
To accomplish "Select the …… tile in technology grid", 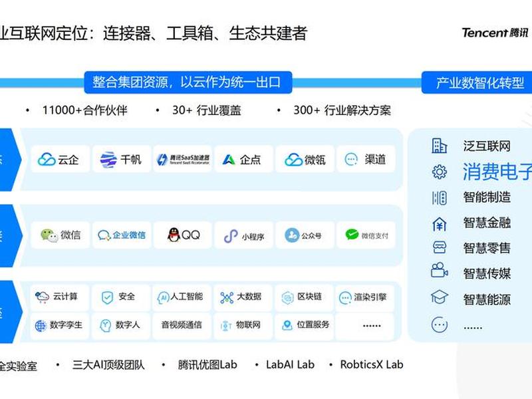I will [365, 325].
